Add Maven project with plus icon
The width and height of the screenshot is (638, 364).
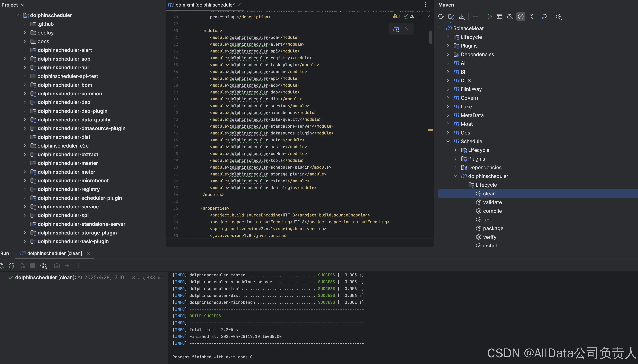click(x=475, y=16)
